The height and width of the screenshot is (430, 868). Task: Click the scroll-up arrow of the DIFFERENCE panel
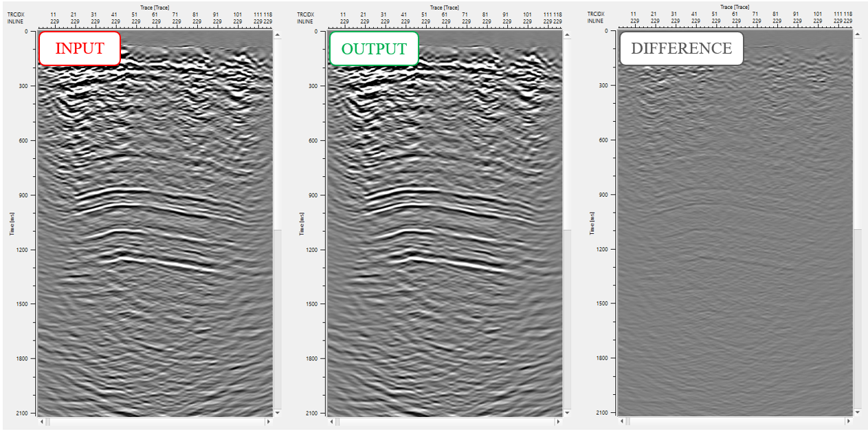tap(857, 34)
